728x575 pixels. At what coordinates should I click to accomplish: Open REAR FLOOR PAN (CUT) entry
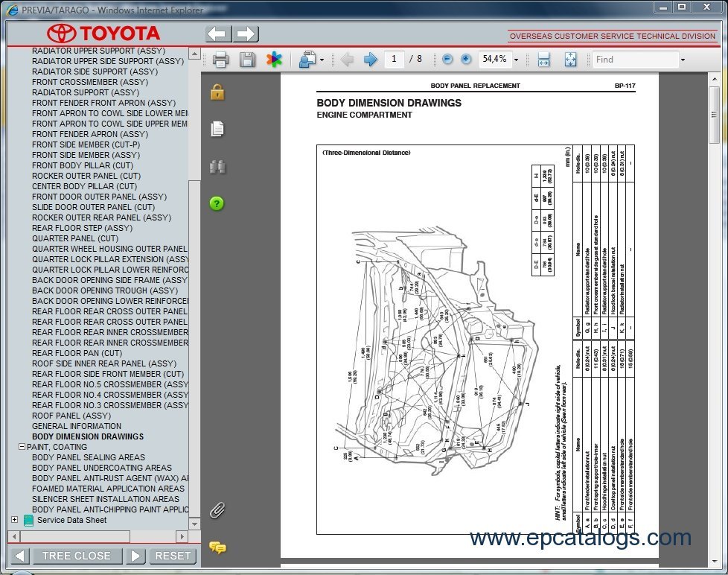point(77,353)
